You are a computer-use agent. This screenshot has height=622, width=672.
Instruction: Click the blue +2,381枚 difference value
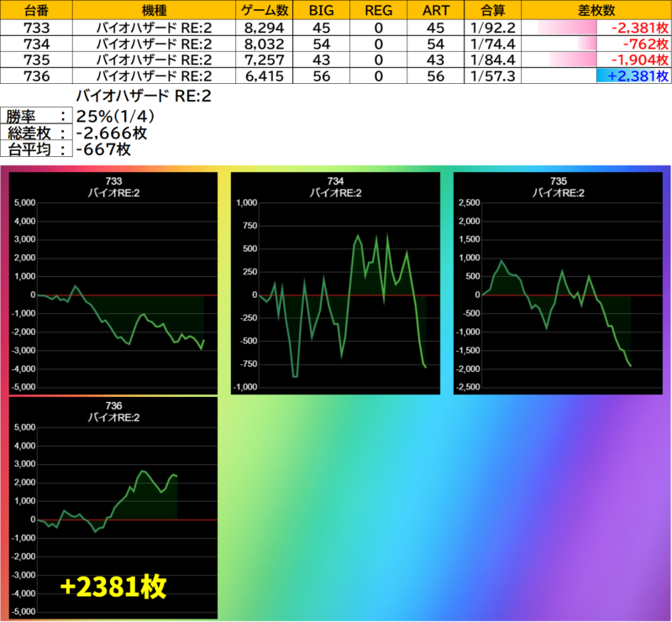(638, 76)
